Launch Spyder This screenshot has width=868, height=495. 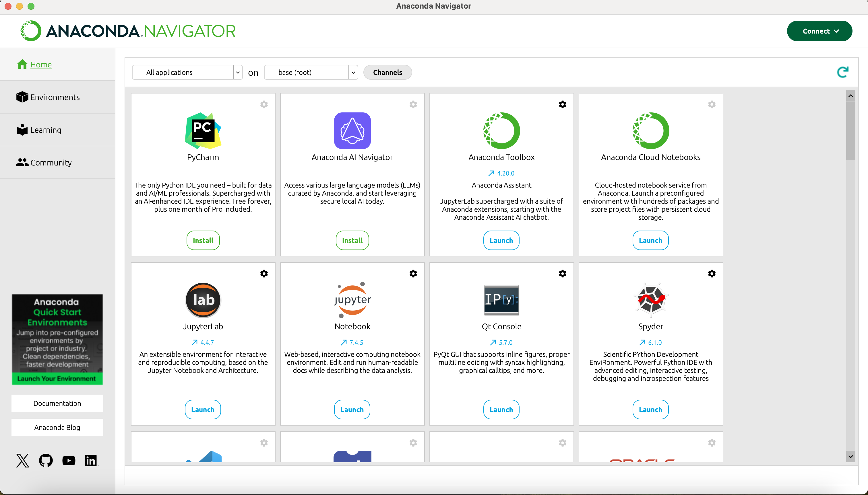coord(650,410)
